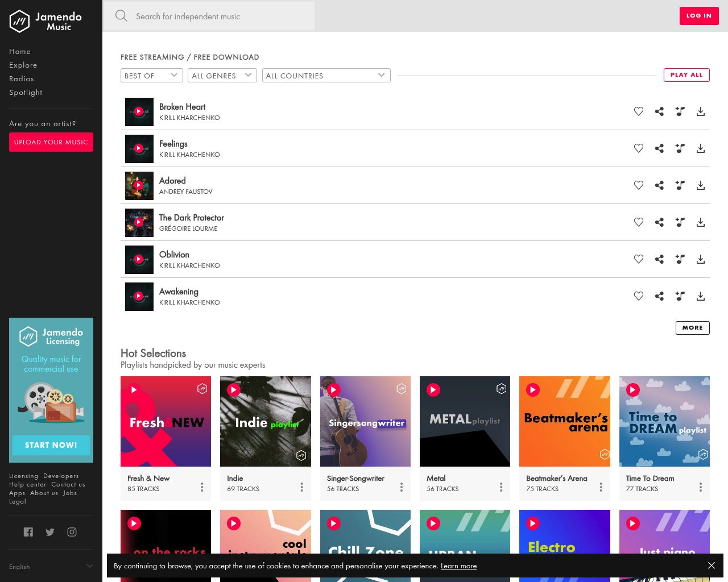Viewport: 728px width, 582px height.
Task: Download The Dark Protector track
Action: [701, 222]
